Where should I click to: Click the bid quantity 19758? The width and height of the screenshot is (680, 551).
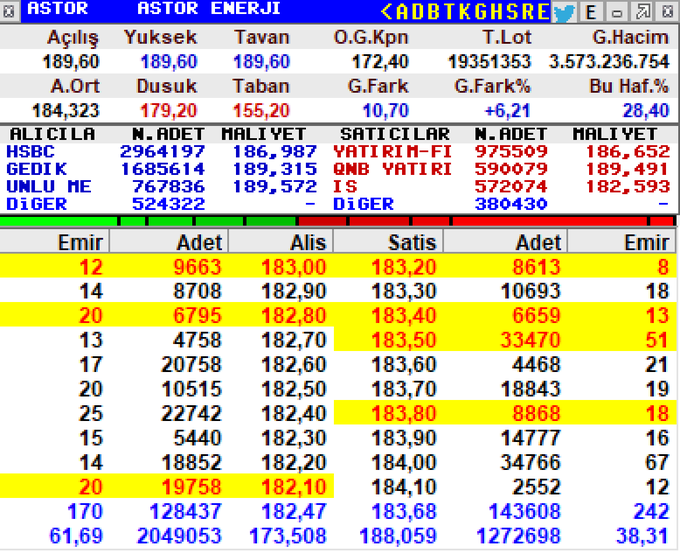[191, 487]
